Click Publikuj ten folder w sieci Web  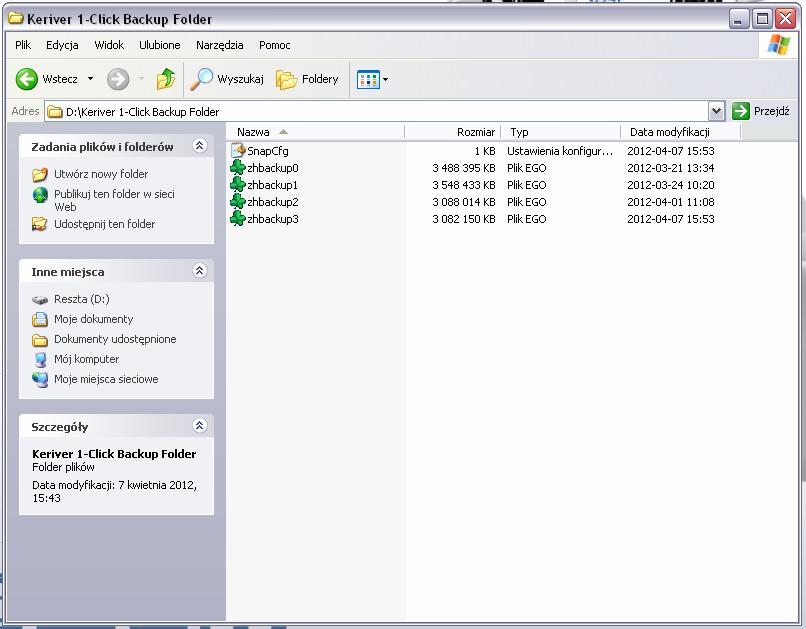pyautogui.click(x=114, y=200)
